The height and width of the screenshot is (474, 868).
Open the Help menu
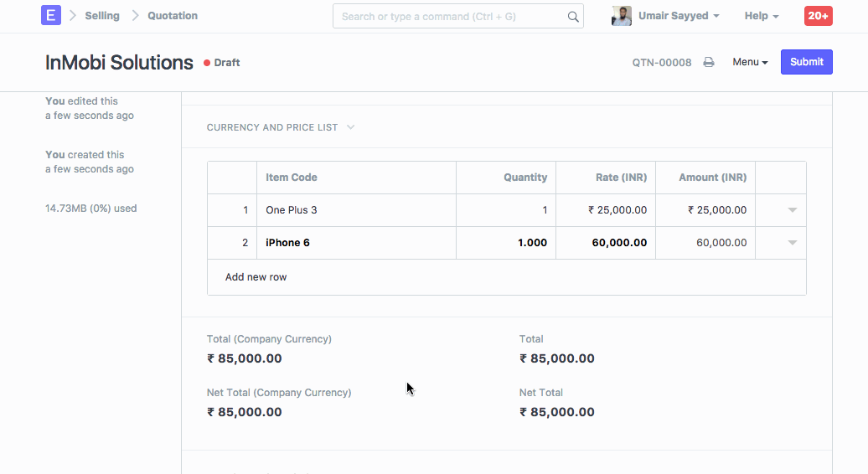coord(761,16)
